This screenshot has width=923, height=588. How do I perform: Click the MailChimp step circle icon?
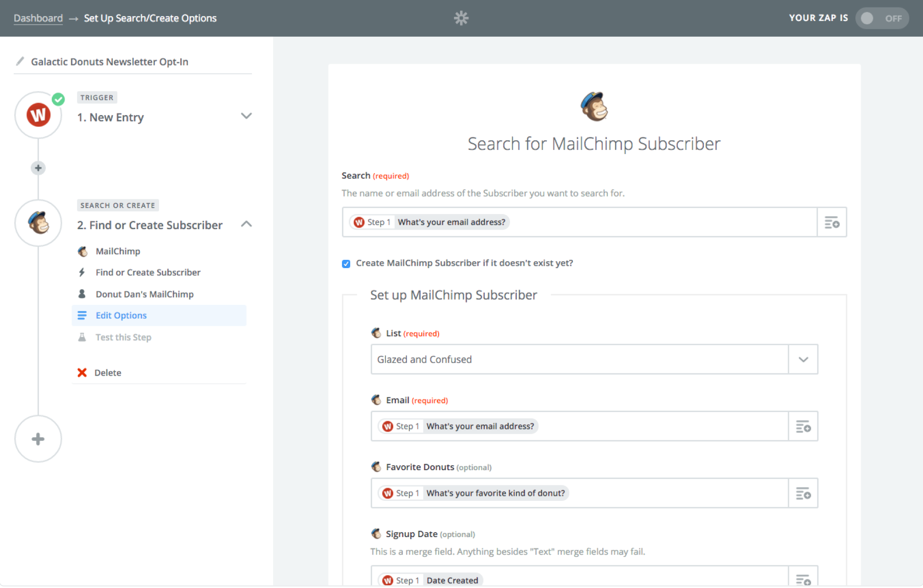coord(38,223)
